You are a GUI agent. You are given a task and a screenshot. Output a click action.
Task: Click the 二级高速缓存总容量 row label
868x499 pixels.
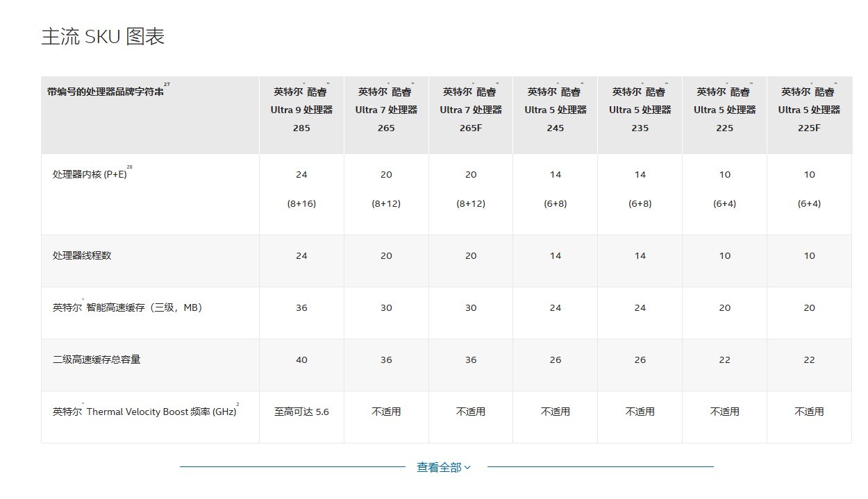click(97, 360)
